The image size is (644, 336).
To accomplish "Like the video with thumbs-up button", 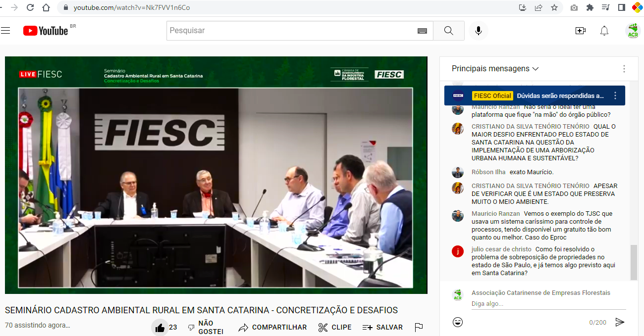I will point(160,328).
